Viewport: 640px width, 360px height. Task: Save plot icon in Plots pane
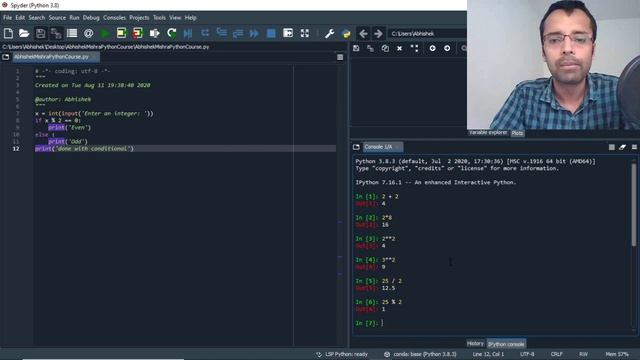pyautogui.click(x=356, y=48)
